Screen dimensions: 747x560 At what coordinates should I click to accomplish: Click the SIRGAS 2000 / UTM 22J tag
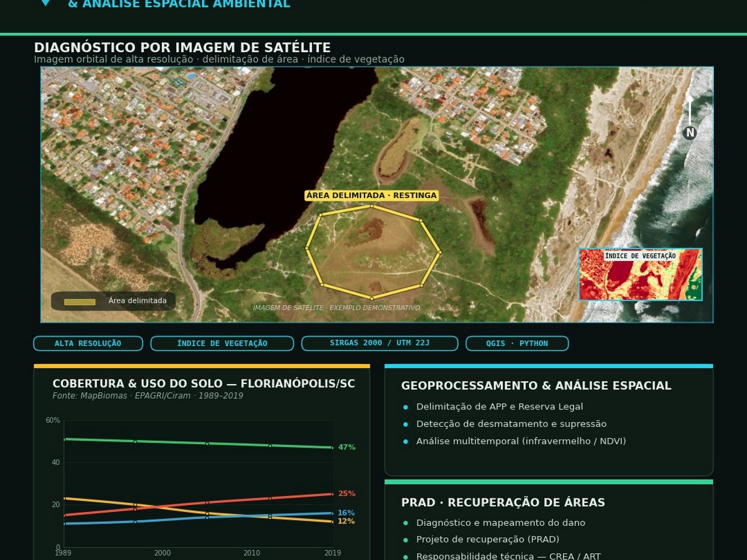pos(380,343)
